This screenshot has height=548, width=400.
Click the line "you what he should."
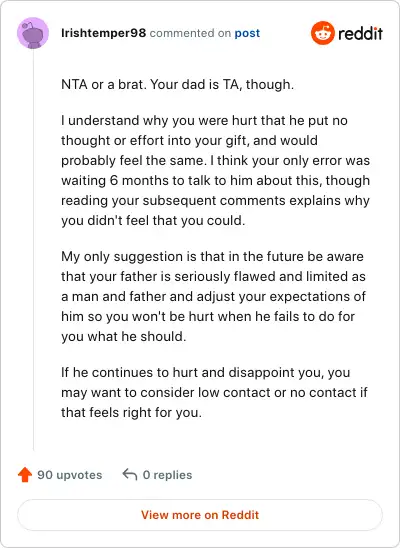[124, 336]
